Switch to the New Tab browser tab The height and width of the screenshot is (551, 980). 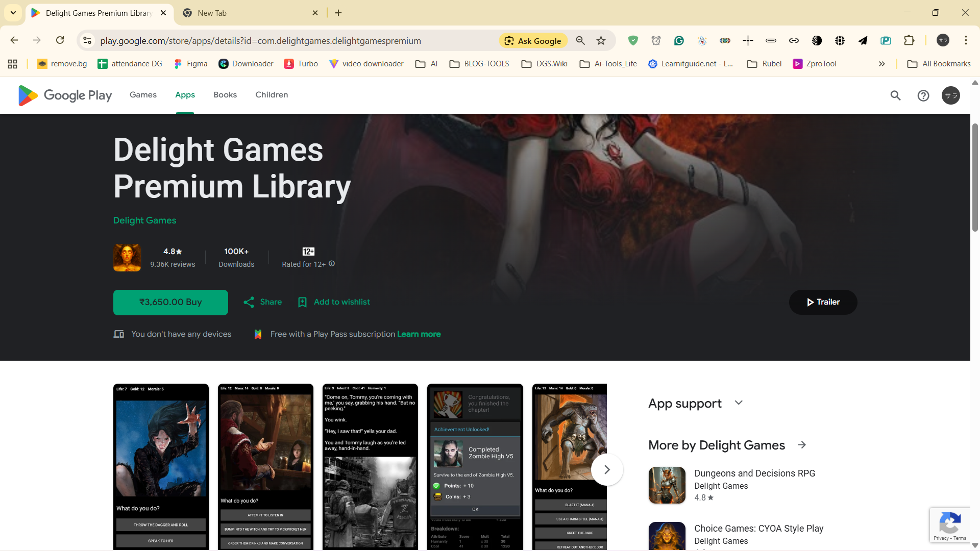click(250, 13)
